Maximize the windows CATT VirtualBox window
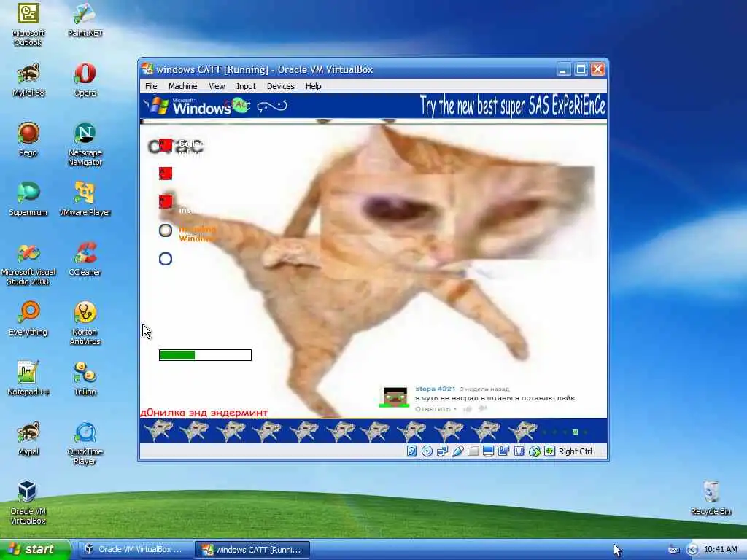The image size is (747, 560). click(581, 69)
